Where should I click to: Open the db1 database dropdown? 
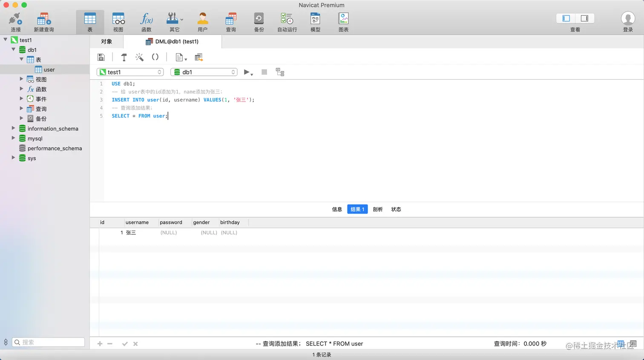(x=204, y=72)
